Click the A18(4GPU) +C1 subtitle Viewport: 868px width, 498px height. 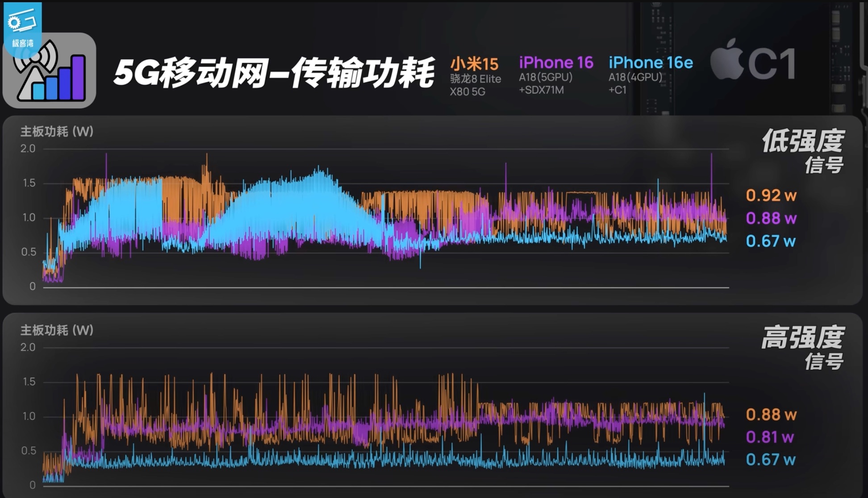(x=635, y=83)
